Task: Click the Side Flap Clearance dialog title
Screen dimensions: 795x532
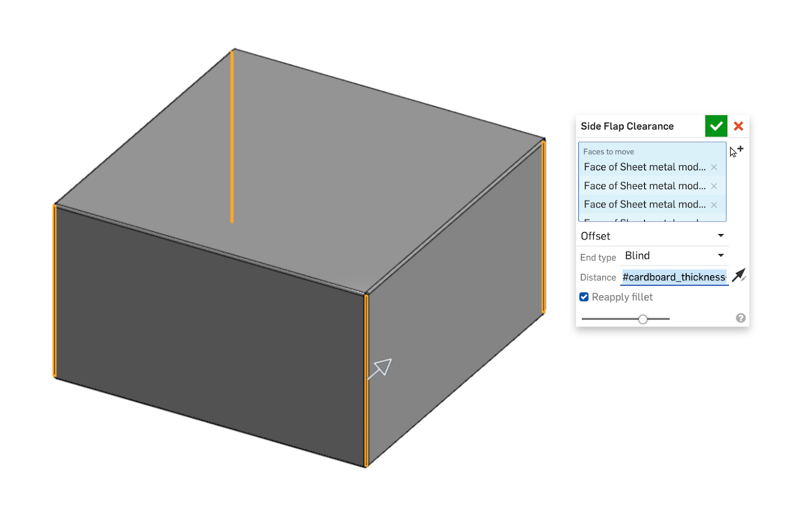Action: click(627, 126)
